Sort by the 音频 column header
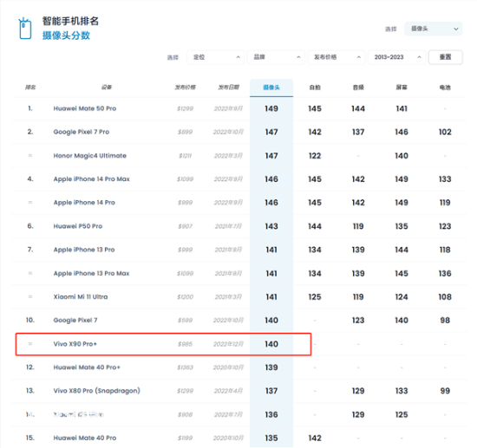This screenshot has width=477, height=448. click(358, 88)
